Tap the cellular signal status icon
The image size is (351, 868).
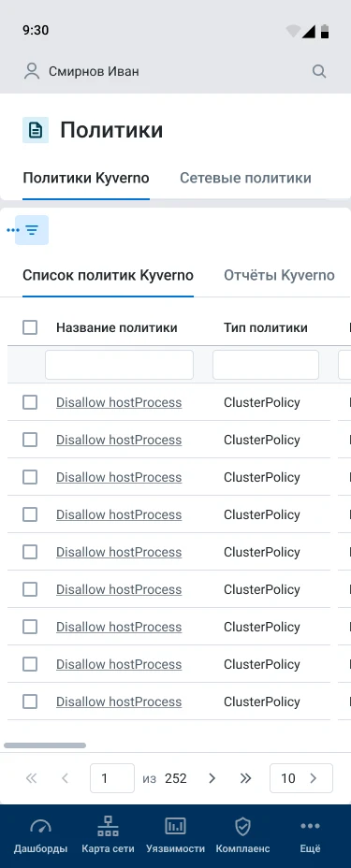click(x=308, y=32)
